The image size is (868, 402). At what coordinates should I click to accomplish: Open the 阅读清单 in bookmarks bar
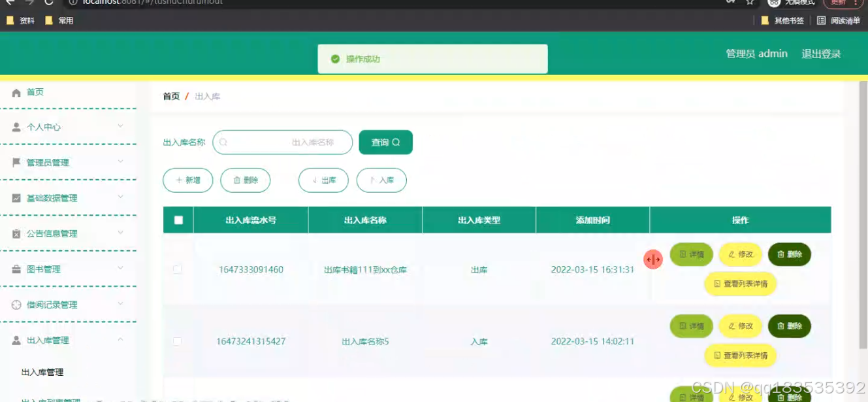(841, 20)
